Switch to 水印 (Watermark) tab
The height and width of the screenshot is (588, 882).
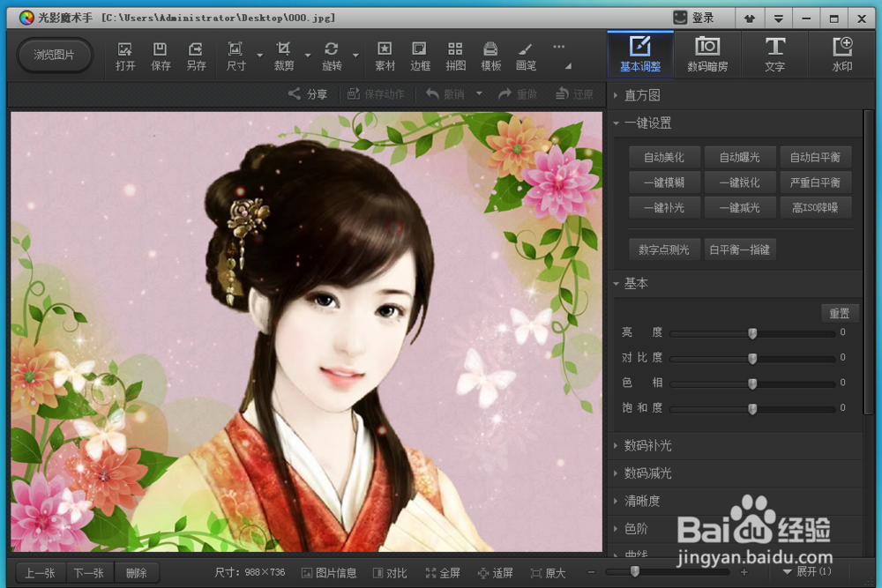842,55
